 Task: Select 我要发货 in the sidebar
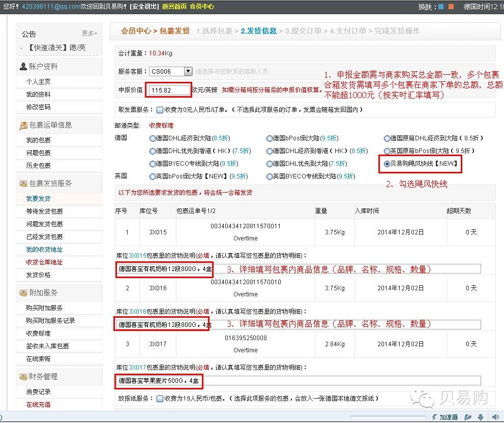point(38,199)
